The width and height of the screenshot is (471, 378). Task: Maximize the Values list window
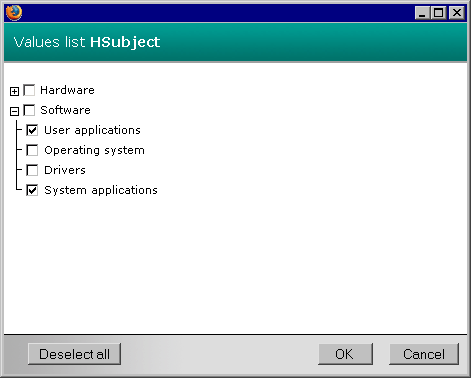click(x=439, y=13)
